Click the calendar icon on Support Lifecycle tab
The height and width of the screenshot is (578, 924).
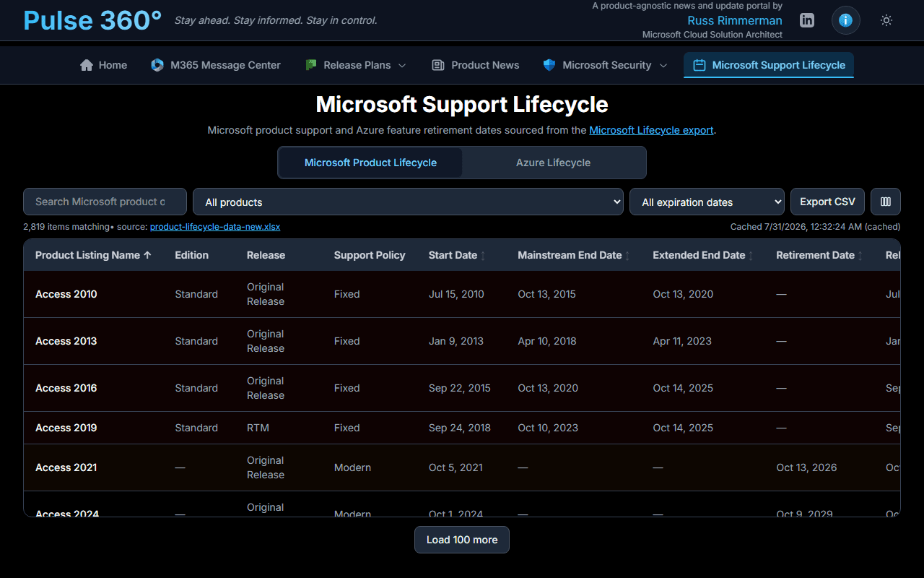[699, 65]
